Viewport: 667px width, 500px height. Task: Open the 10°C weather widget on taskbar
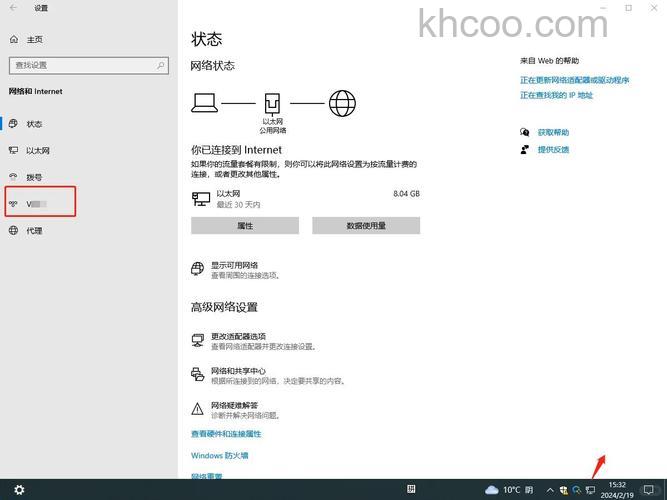509,490
